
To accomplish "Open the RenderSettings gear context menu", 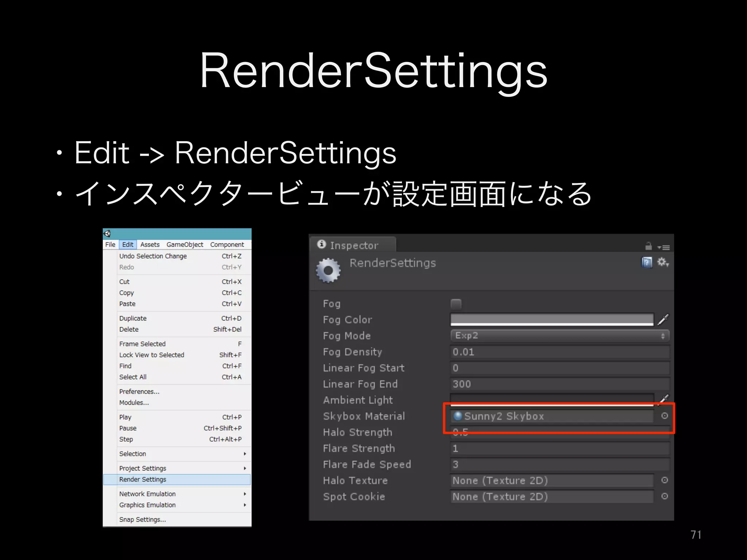I will tap(663, 262).
